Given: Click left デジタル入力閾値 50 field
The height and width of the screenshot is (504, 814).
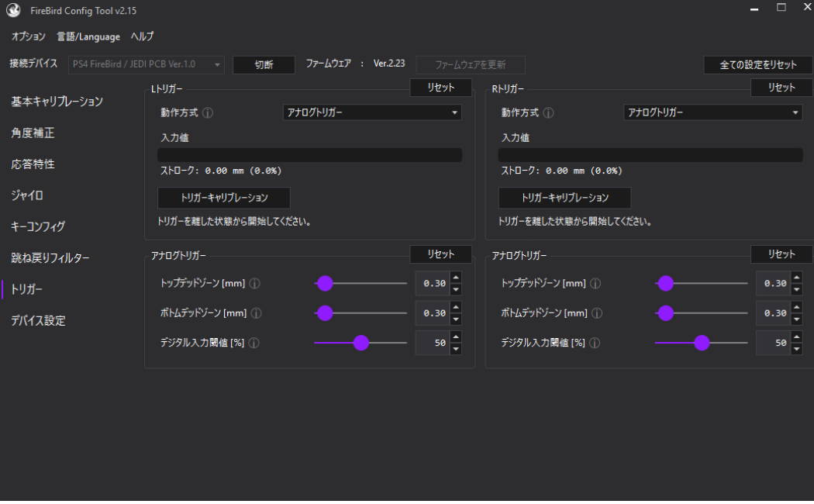Looking at the screenshot, I should [433, 343].
